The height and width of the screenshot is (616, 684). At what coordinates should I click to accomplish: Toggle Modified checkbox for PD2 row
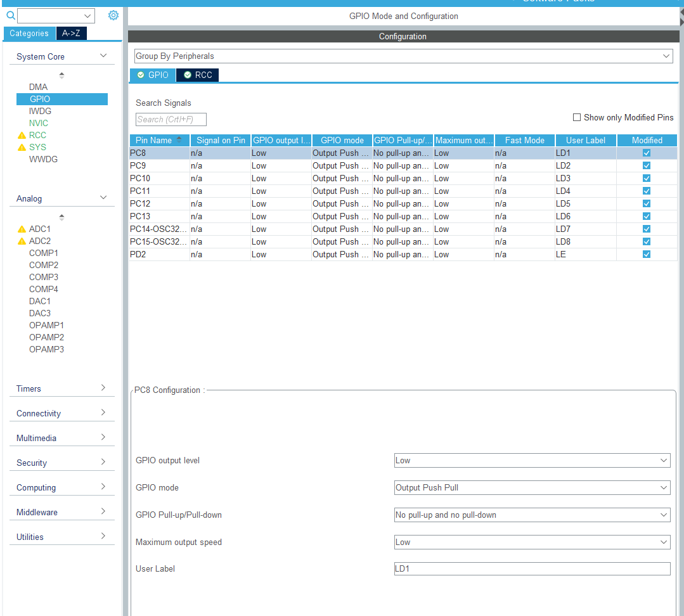click(647, 254)
